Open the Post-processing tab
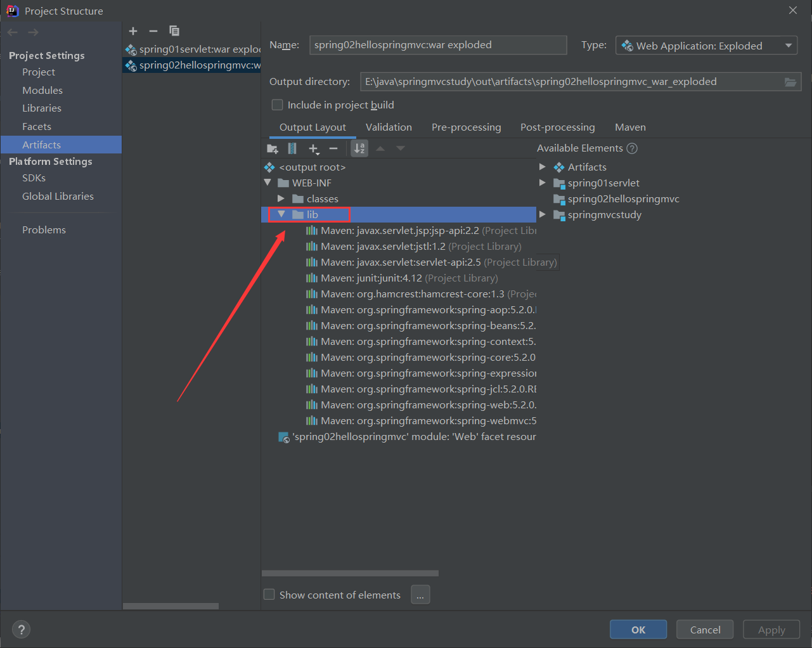 coord(558,127)
